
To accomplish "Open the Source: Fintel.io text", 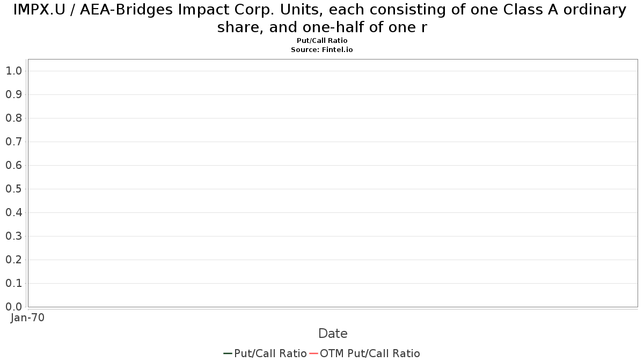I will click(x=322, y=49).
